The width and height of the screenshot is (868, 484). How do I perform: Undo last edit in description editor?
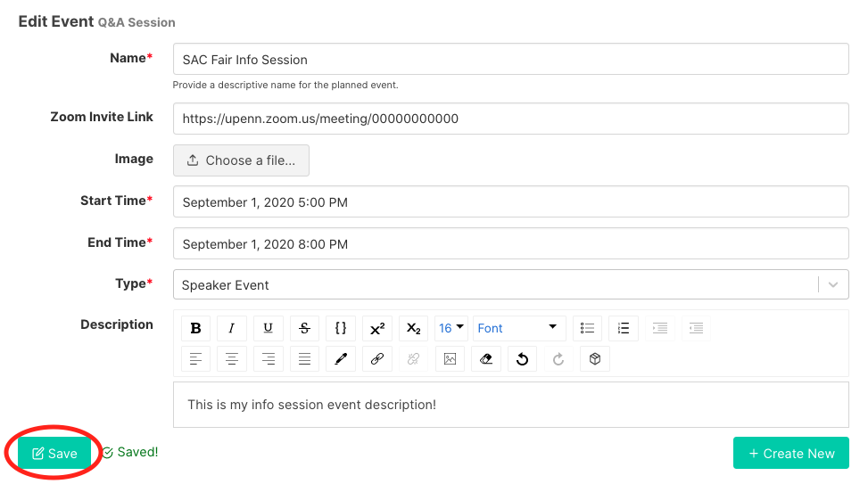click(x=523, y=359)
